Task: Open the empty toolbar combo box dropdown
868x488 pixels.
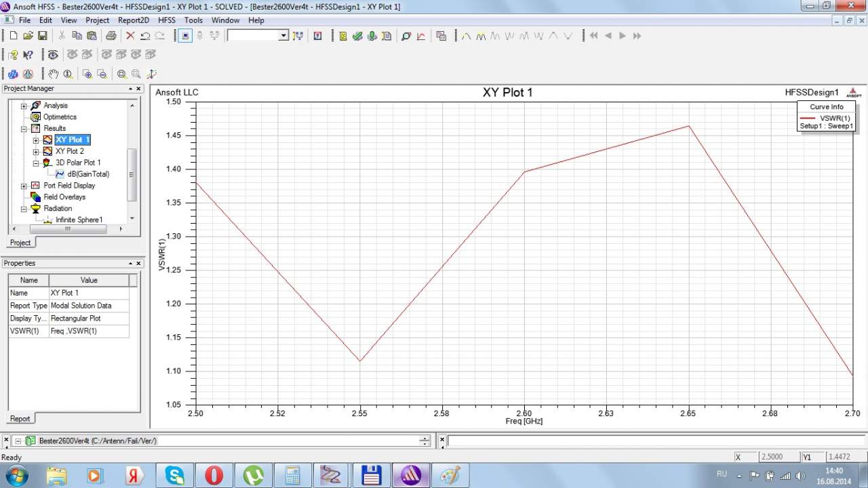Action: (x=283, y=36)
